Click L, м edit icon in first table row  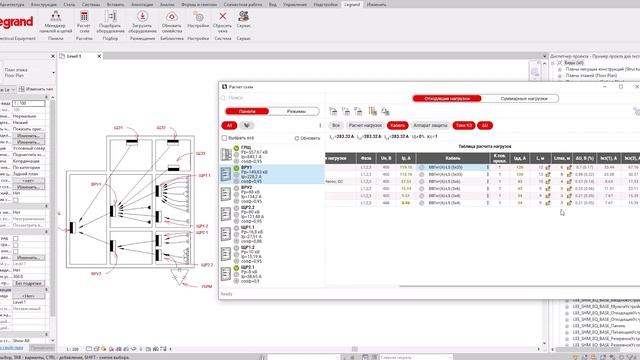click(x=548, y=167)
